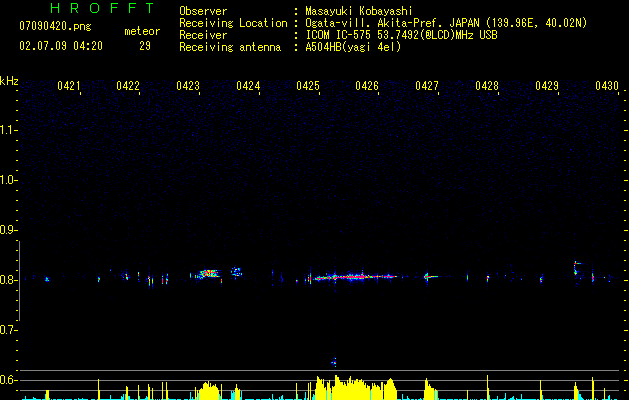Click the date stamp 02.07.09 04:20
The image size is (629, 400).
pos(61,46)
